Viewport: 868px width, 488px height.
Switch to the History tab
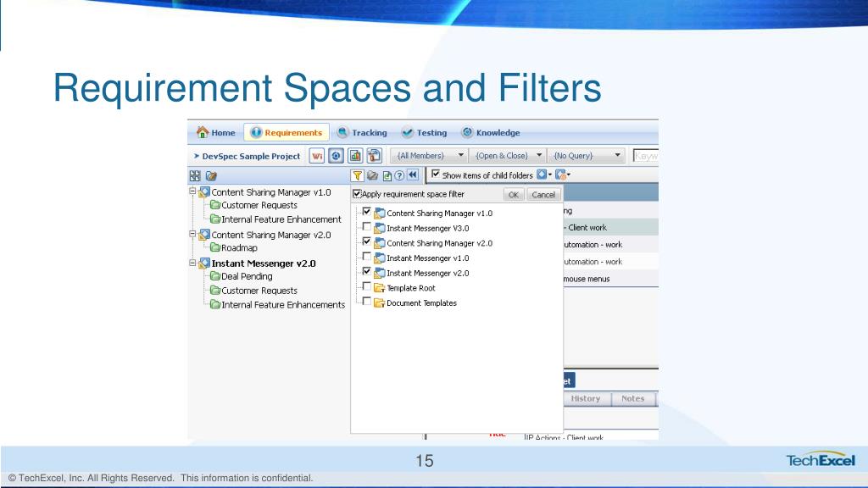pos(586,398)
